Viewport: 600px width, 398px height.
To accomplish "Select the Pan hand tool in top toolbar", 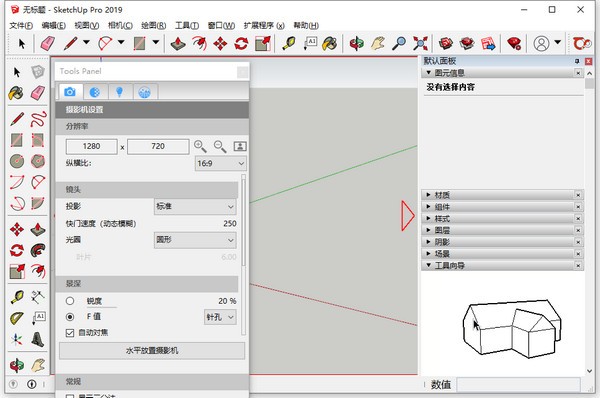I will pyautogui.click(x=378, y=43).
